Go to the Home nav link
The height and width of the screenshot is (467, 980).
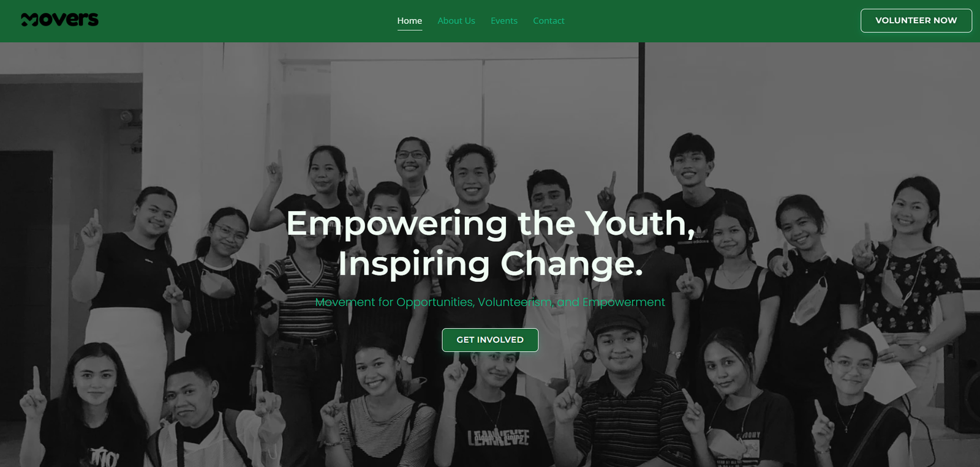click(x=410, y=21)
